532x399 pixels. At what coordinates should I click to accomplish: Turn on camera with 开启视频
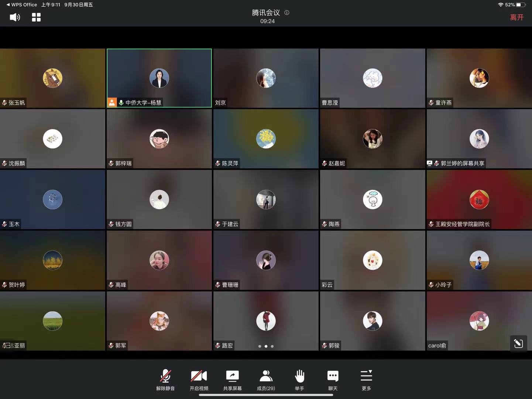[199, 380]
